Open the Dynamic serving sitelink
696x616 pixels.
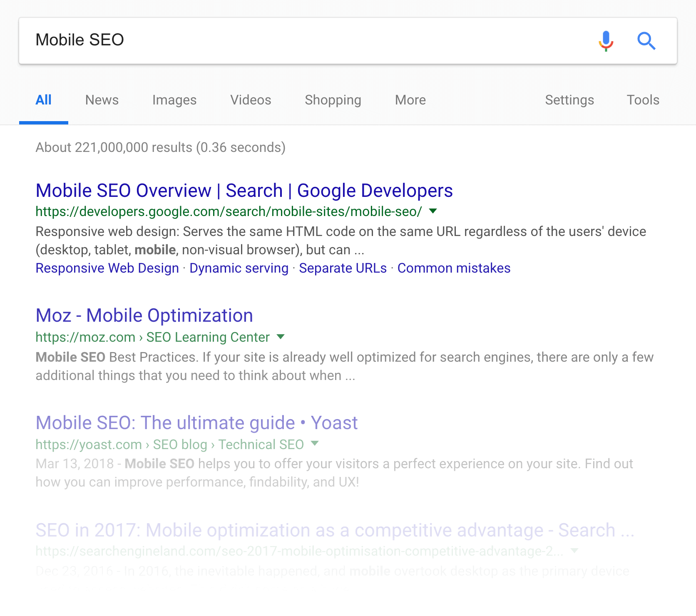coord(239,268)
